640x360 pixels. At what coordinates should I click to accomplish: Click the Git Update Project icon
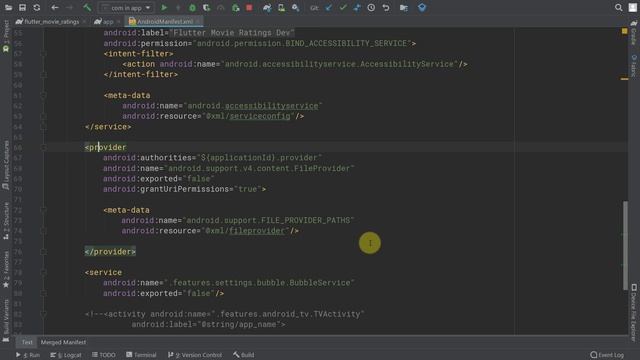[x=329, y=8]
